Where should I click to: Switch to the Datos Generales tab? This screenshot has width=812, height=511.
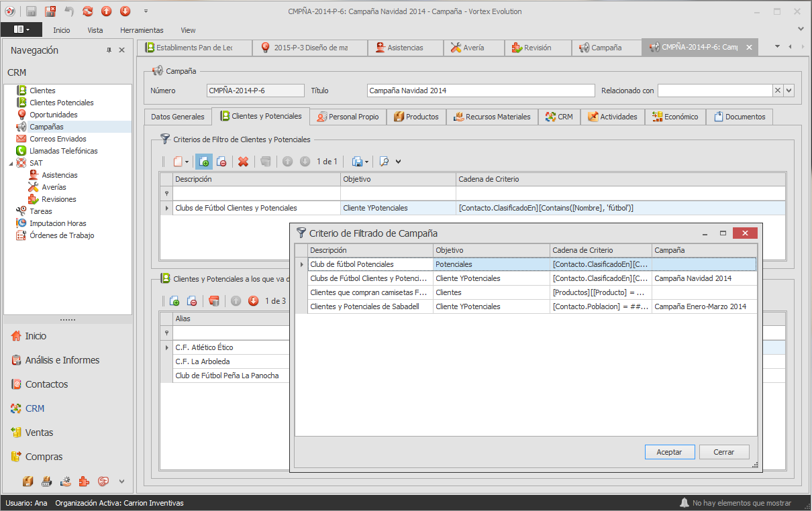pos(178,117)
